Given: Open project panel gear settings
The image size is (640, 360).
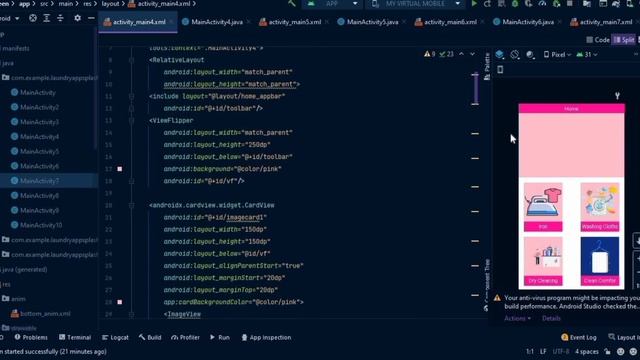Looking at the screenshot, I should (77, 18).
